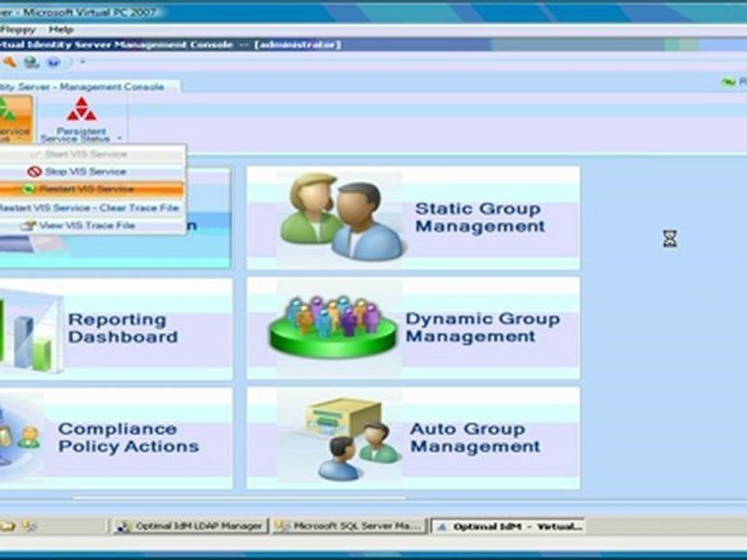Click the Dynamic Group Management crowd icon
The image size is (747, 560).
click(334, 327)
